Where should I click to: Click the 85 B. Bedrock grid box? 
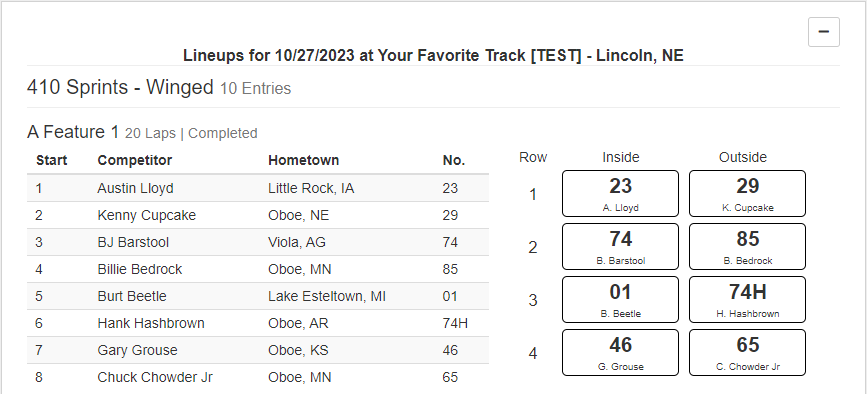coord(747,246)
